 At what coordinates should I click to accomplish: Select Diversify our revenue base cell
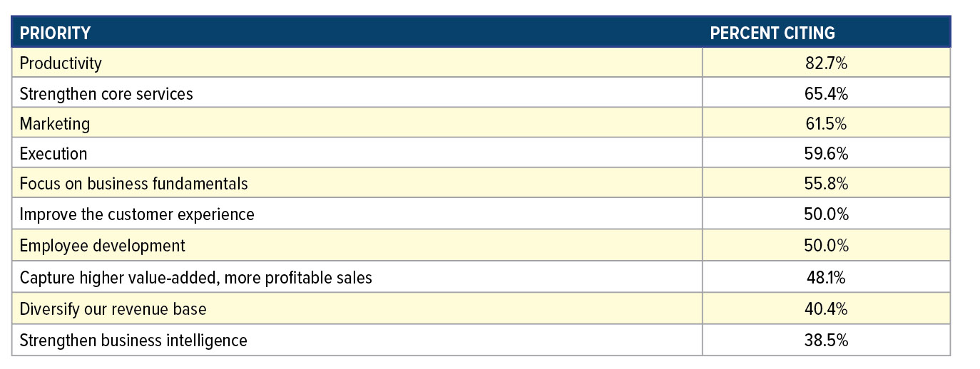pyautogui.click(x=113, y=309)
